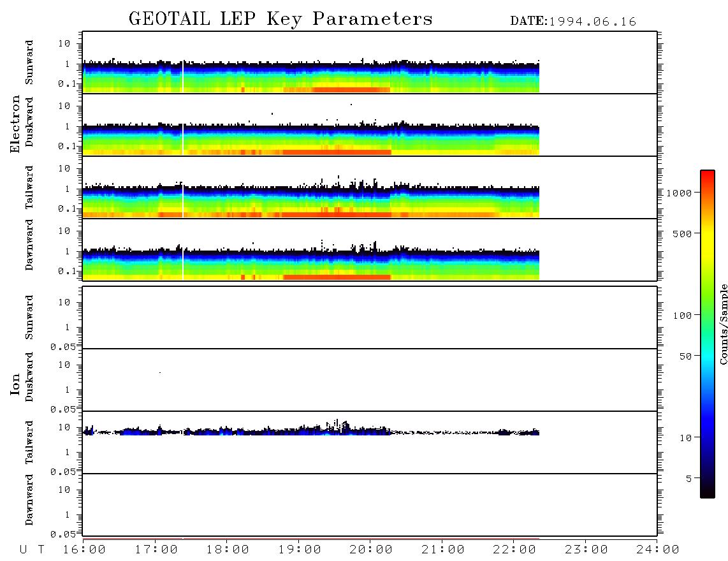Select the 21:00 time tick label
Viewport: 728px width, 561px height.
pyautogui.click(x=443, y=550)
